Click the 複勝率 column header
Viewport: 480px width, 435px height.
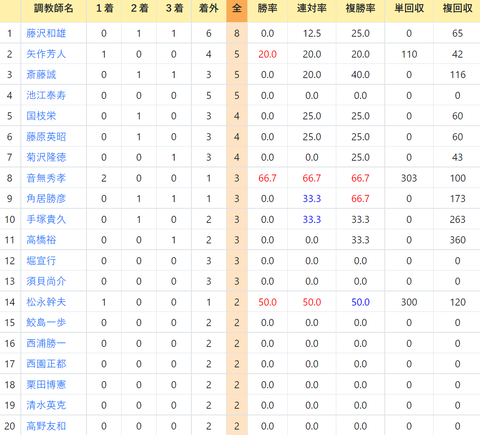pos(360,8)
